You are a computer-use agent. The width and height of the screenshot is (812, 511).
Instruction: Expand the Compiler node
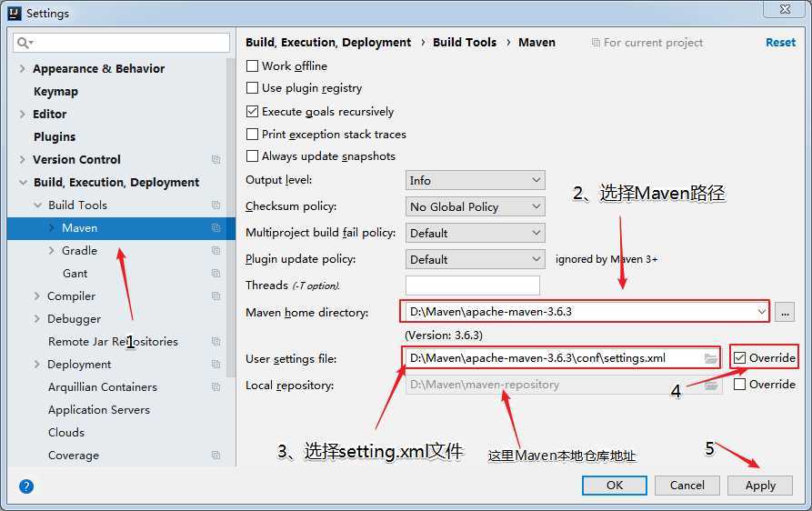36,296
